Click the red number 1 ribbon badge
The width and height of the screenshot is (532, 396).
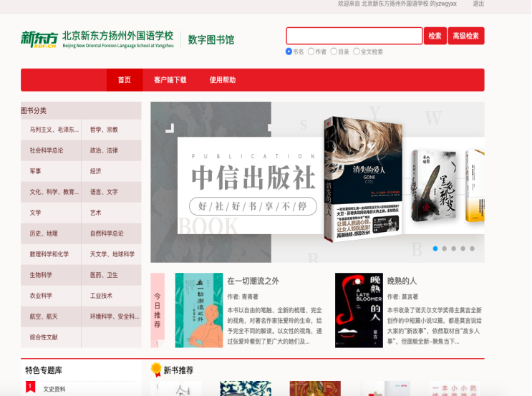click(x=30, y=387)
